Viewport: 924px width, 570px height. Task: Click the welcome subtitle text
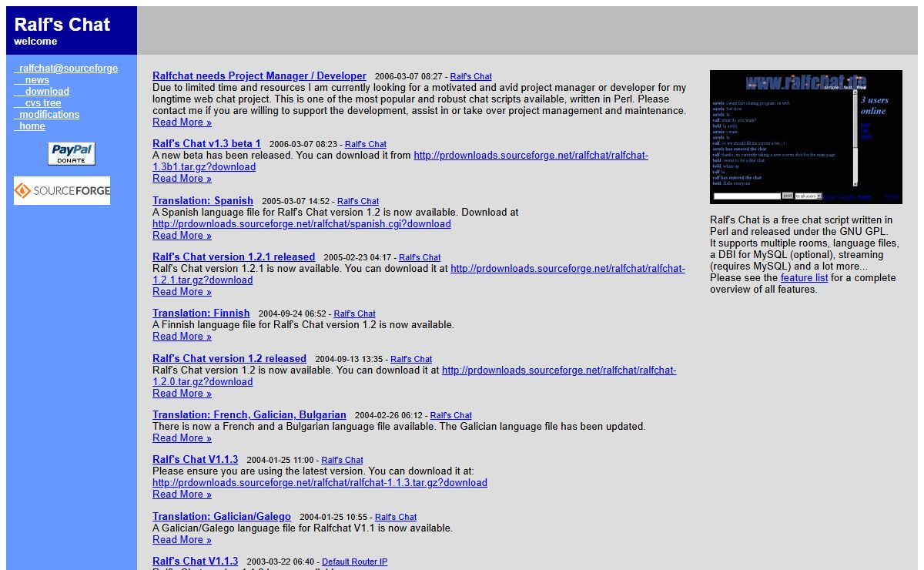pyautogui.click(x=35, y=42)
